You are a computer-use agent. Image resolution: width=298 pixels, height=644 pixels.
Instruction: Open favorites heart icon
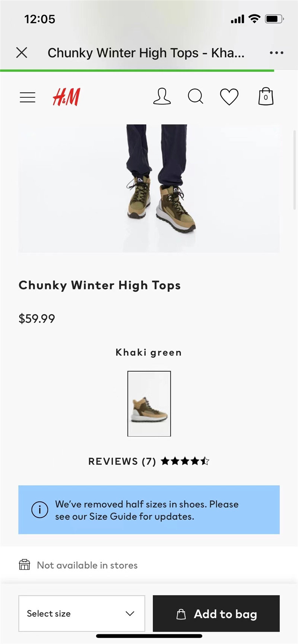click(x=229, y=97)
